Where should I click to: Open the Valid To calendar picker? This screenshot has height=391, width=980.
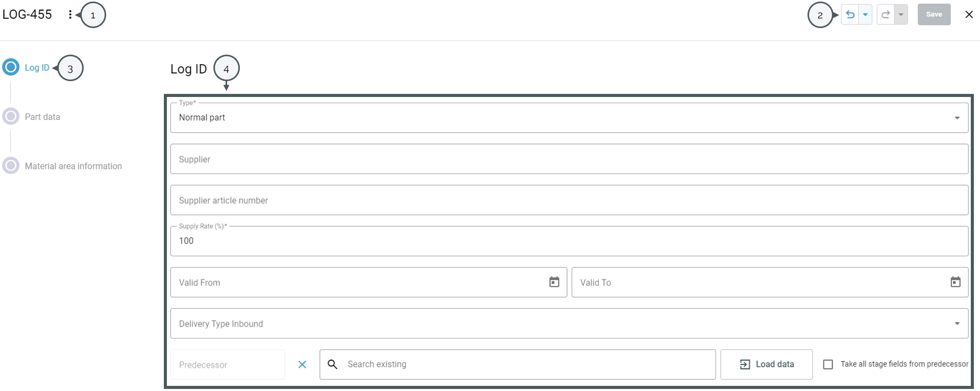point(955,282)
